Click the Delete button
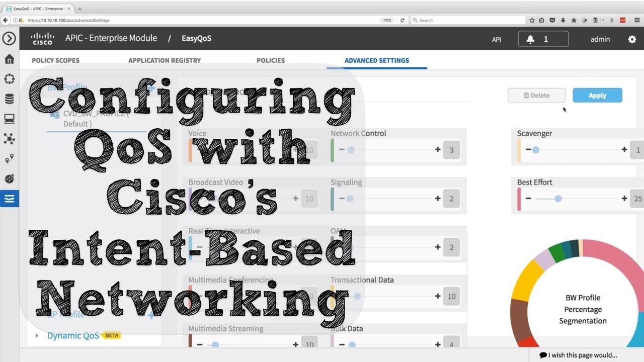This screenshot has width=644, height=362. (x=536, y=95)
